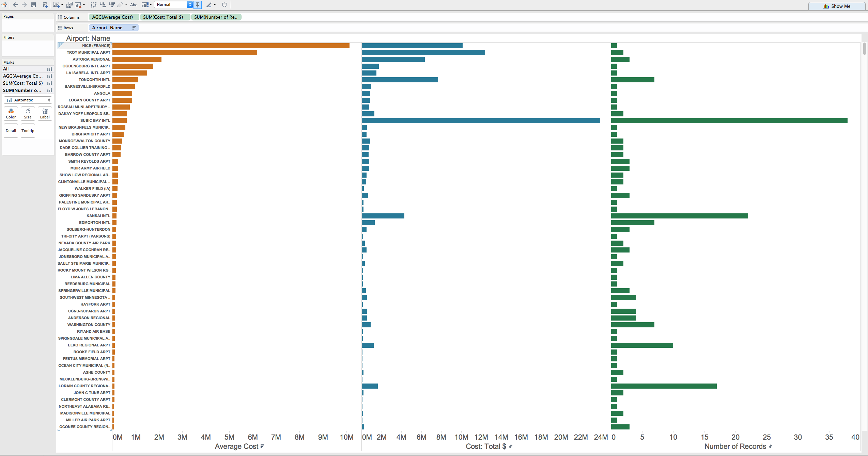
Task: Toggle mark labels with the Abc button
Action: point(133,5)
